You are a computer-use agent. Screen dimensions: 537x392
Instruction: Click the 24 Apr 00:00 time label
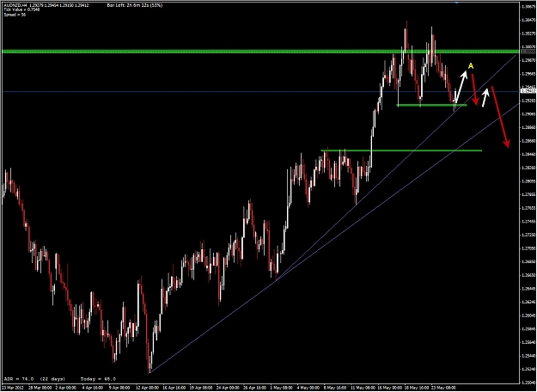pyautogui.click(x=227, y=388)
